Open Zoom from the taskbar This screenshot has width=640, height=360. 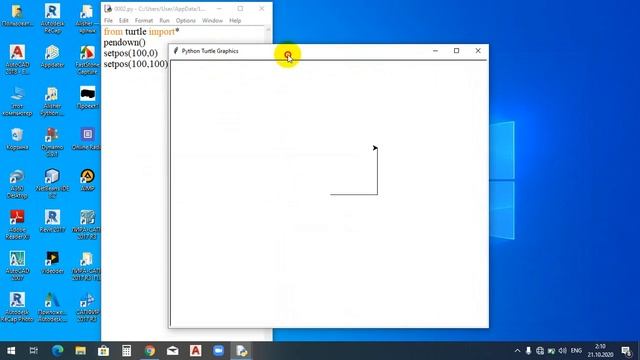click(x=218, y=351)
